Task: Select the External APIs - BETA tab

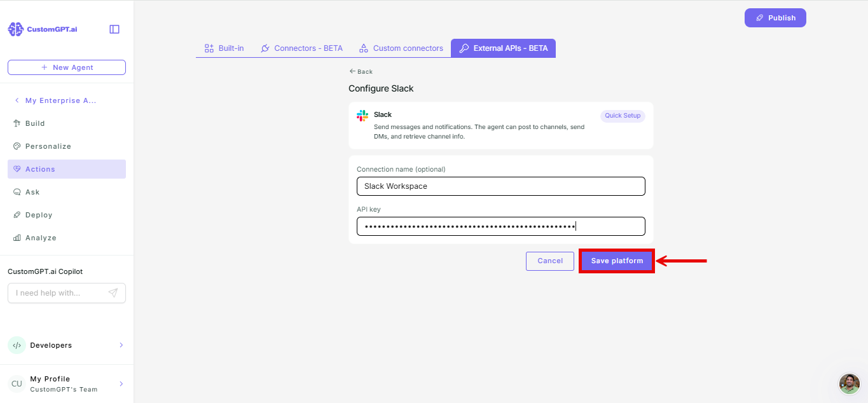Action: (x=503, y=48)
